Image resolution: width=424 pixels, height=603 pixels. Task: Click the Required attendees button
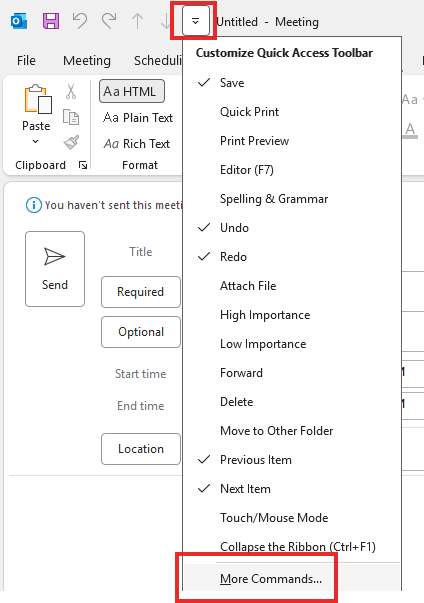point(141,292)
